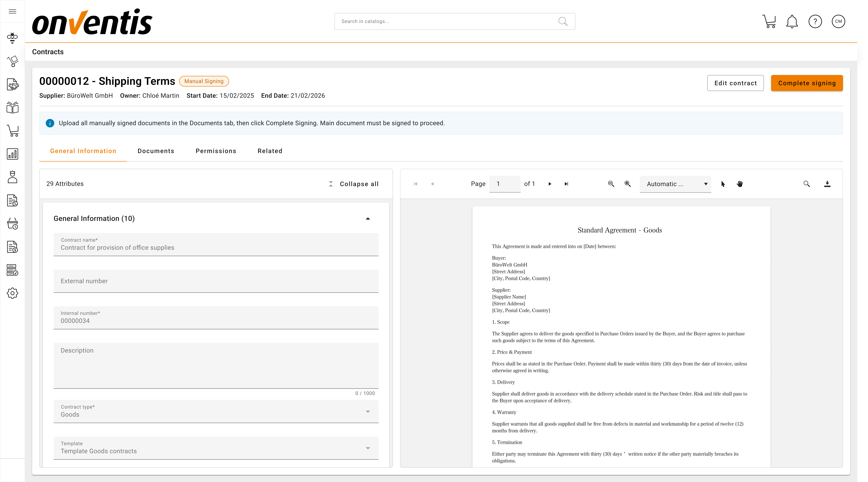This screenshot has width=868, height=482.
Task: Zoom in on the document preview
Action: point(627,184)
